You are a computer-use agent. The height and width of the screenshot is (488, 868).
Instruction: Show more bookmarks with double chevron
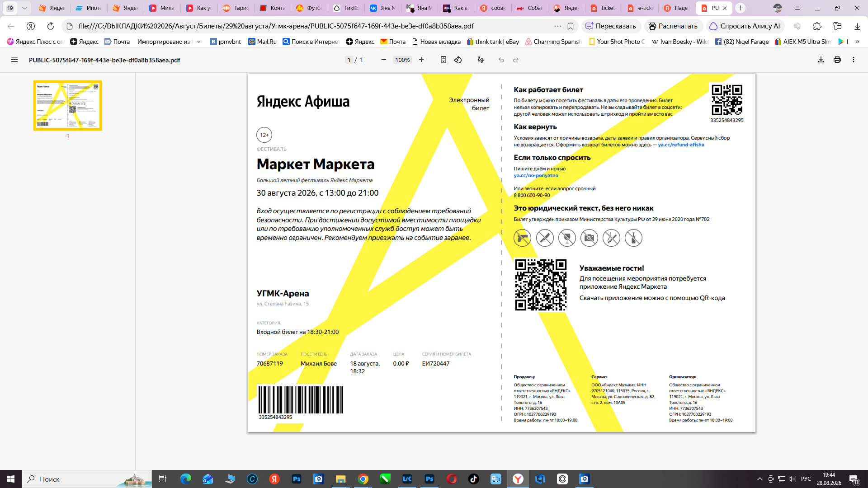[857, 42]
